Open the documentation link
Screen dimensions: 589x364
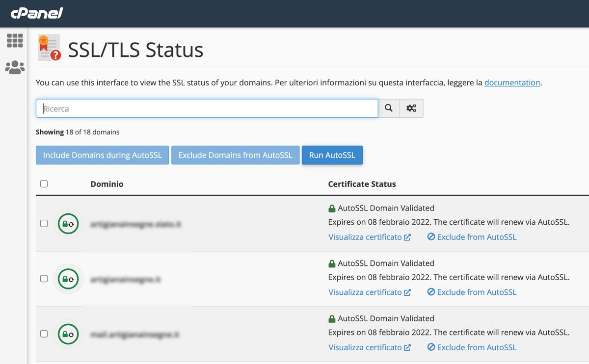coord(512,83)
